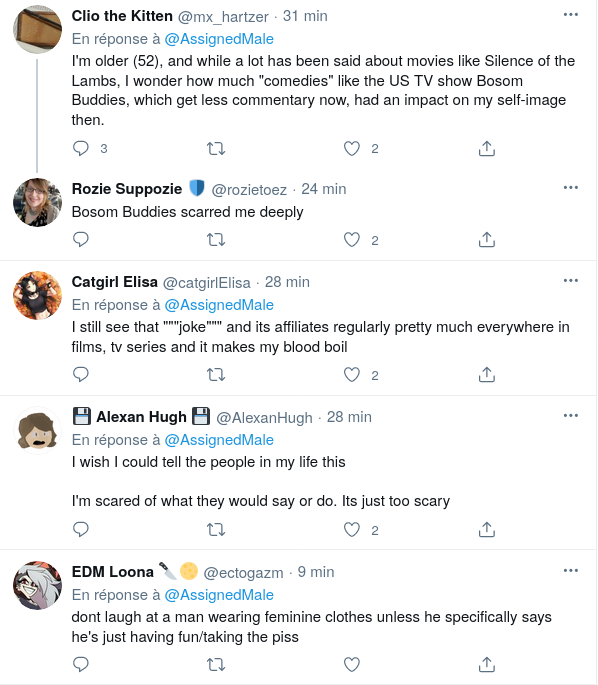Open @AssignedMale link in Alexan Hugh's reply
598x685 pixels.
[x=219, y=440]
